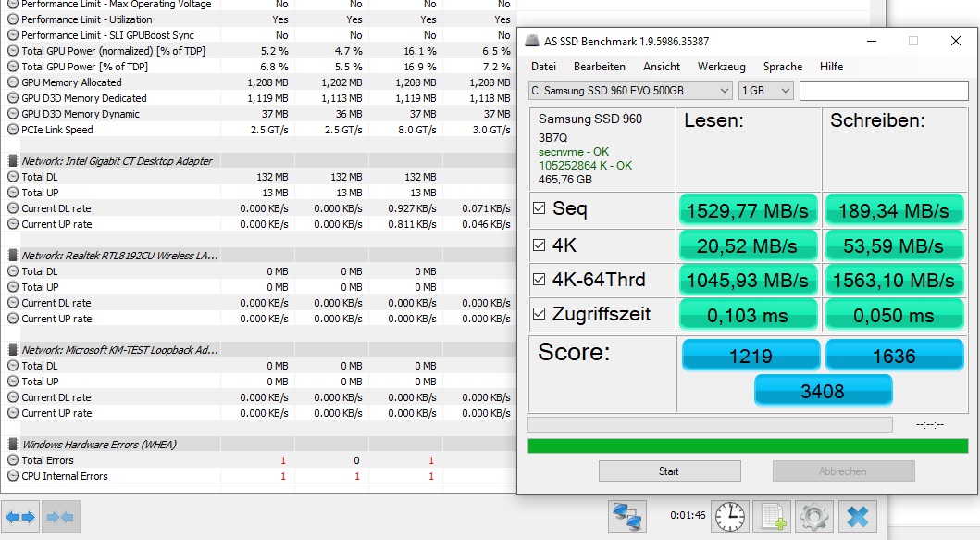Click chip icon of Microsoft KM-TEST Loopback group
980x540 pixels.
click(13, 350)
